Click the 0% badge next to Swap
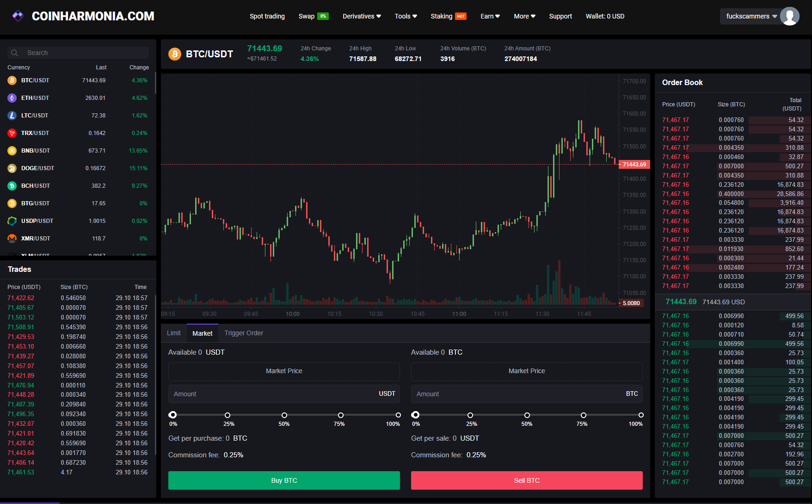This screenshot has height=504, width=812. click(323, 16)
